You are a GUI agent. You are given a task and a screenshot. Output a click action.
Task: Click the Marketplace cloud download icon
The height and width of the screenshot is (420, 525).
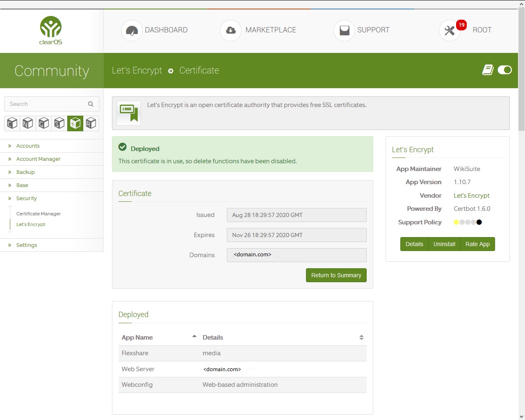tap(231, 30)
